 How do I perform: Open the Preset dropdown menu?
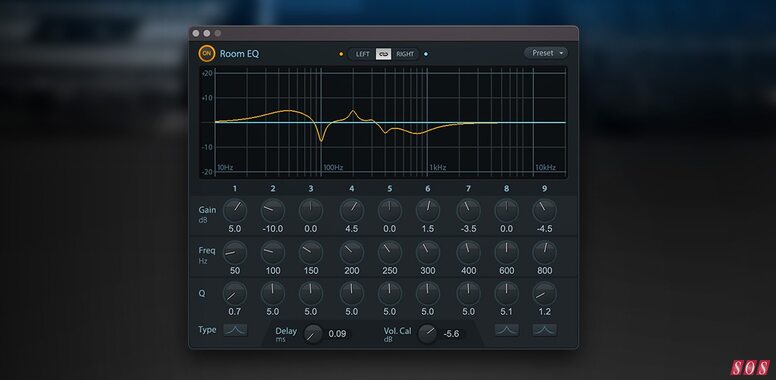[x=546, y=53]
